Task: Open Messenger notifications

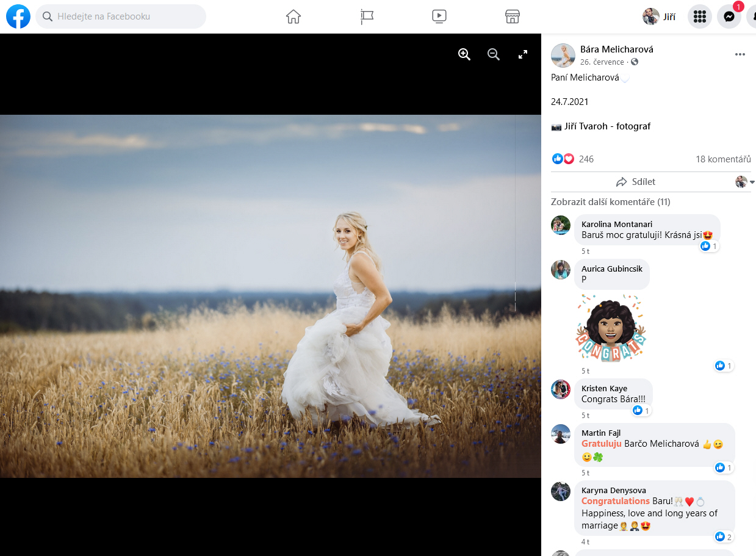Action: [729, 16]
